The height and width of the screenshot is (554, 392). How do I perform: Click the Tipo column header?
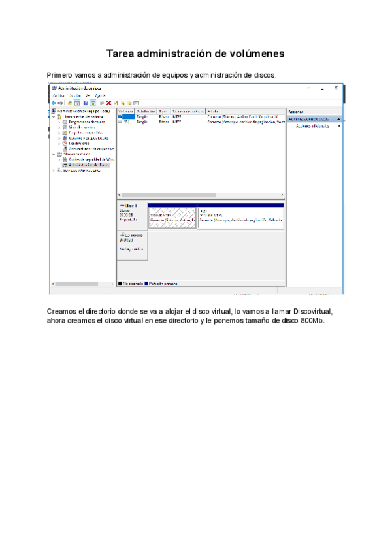(163, 111)
